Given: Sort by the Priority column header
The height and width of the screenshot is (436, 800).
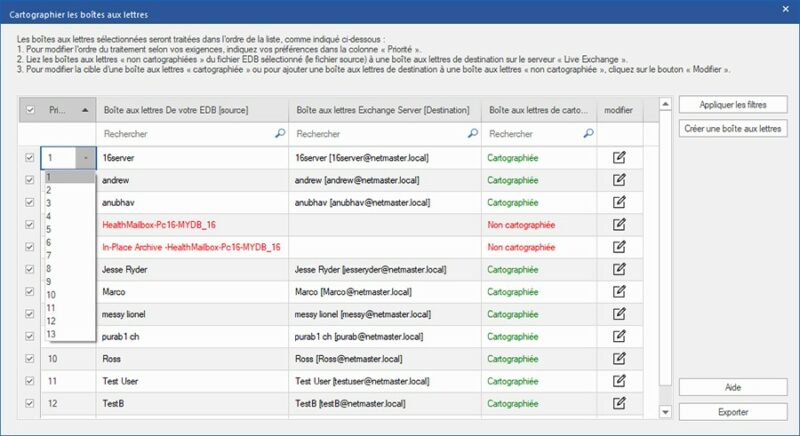Looking at the screenshot, I should pyautogui.click(x=68, y=110).
